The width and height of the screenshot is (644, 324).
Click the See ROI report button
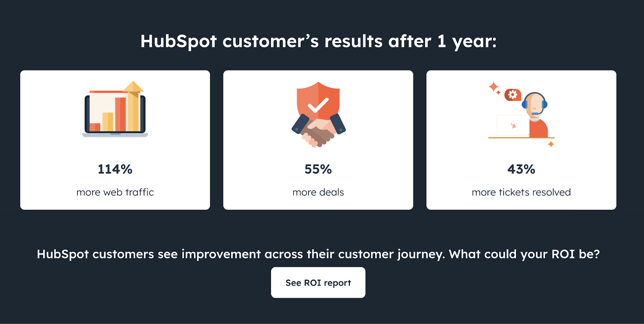pyautogui.click(x=318, y=282)
